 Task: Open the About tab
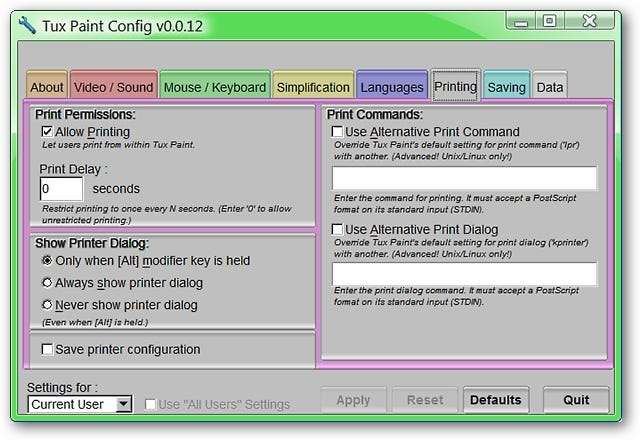[x=47, y=84]
